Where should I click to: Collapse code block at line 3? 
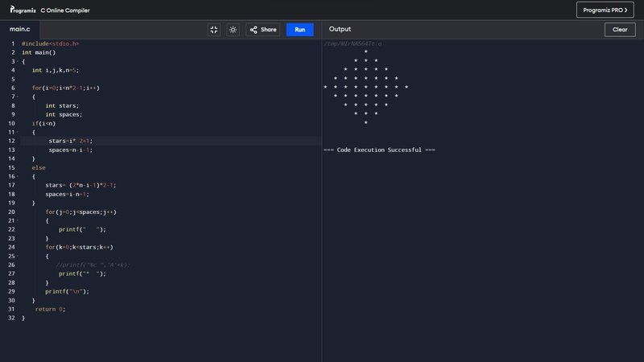pos(18,62)
